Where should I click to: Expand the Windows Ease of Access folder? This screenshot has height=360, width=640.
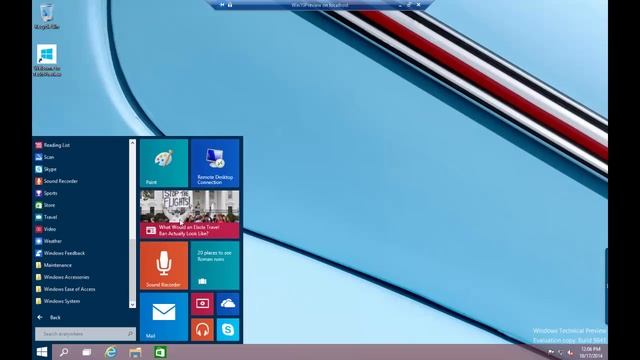click(65, 289)
